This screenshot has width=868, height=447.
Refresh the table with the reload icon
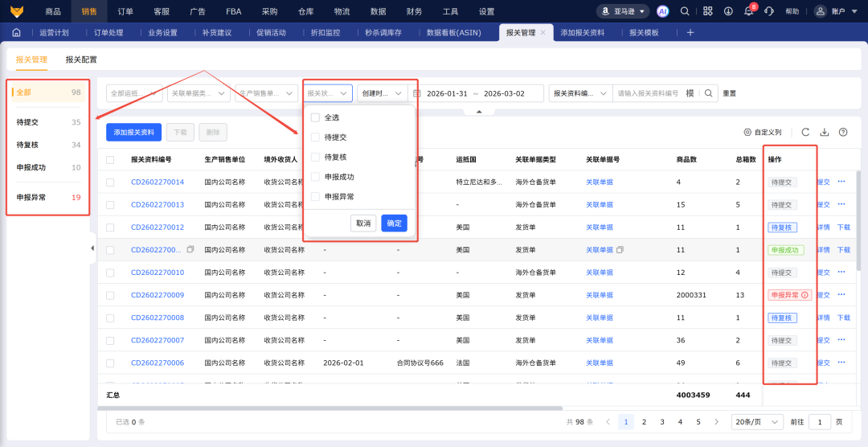click(805, 132)
